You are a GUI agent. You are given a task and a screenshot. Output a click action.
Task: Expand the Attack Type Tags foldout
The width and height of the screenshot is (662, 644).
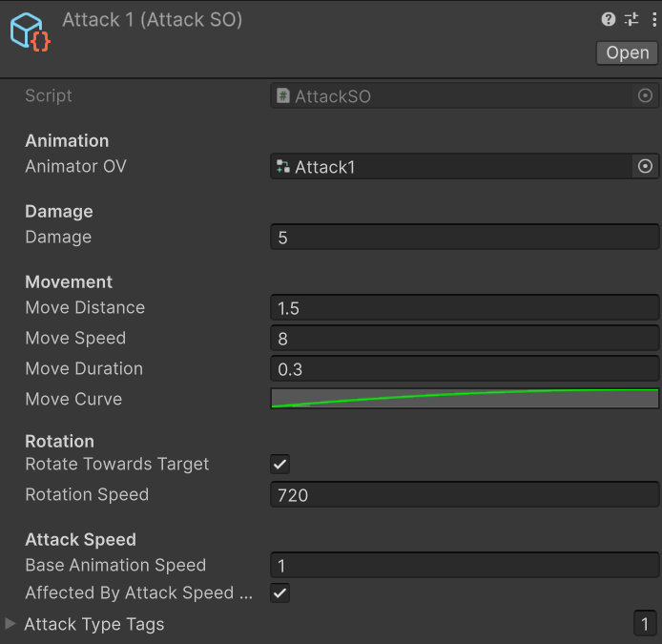[x=10, y=623]
